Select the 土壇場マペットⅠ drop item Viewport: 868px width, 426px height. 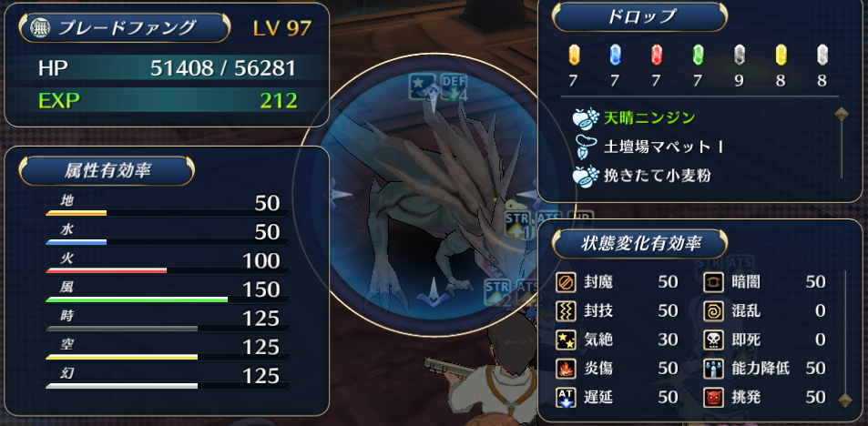click(x=648, y=147)
